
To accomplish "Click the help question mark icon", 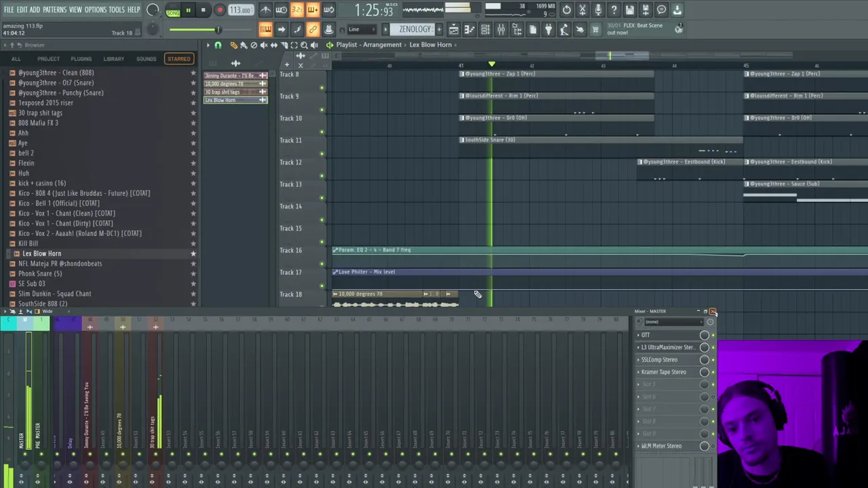I will coord(614,9).
